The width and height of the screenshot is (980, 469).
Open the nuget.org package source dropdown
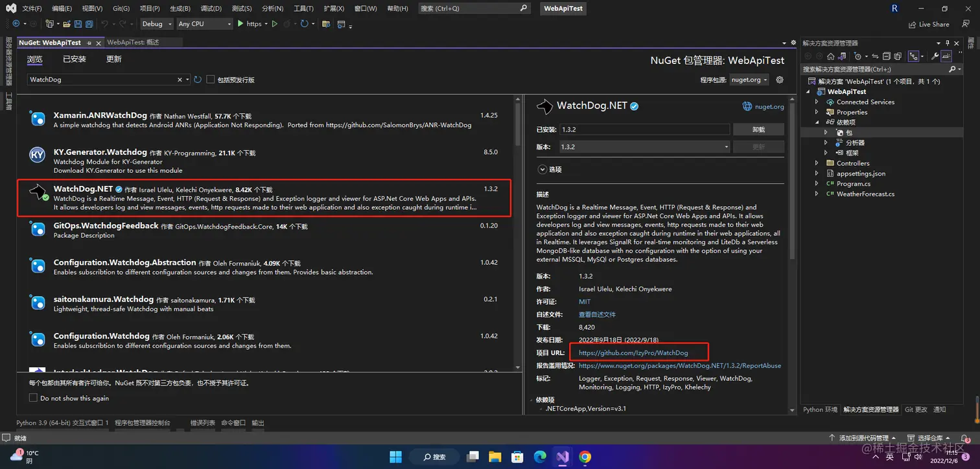(x=750, y=80)
